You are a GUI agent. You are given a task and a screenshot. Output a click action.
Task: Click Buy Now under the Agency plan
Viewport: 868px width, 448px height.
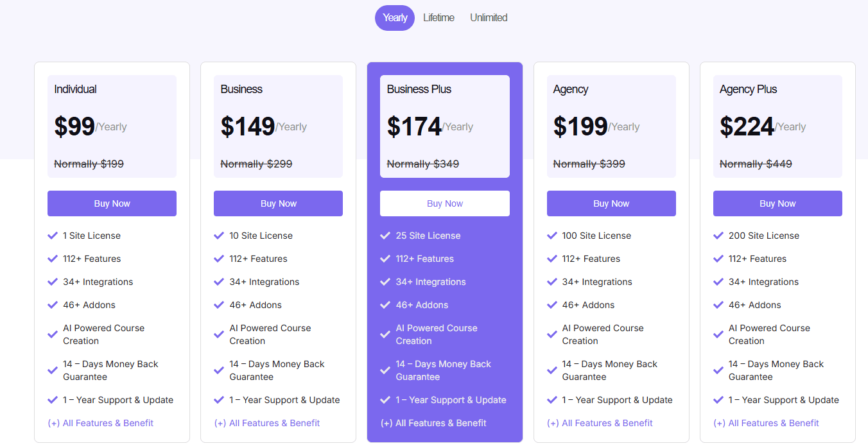point(611,203)
